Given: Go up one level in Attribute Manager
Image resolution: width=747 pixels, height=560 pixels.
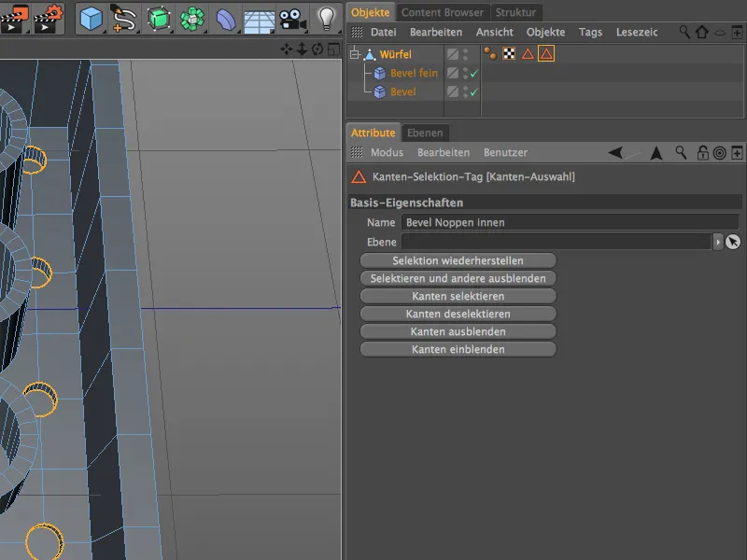Looking at the screenshot, I should [x=656, y=152].
